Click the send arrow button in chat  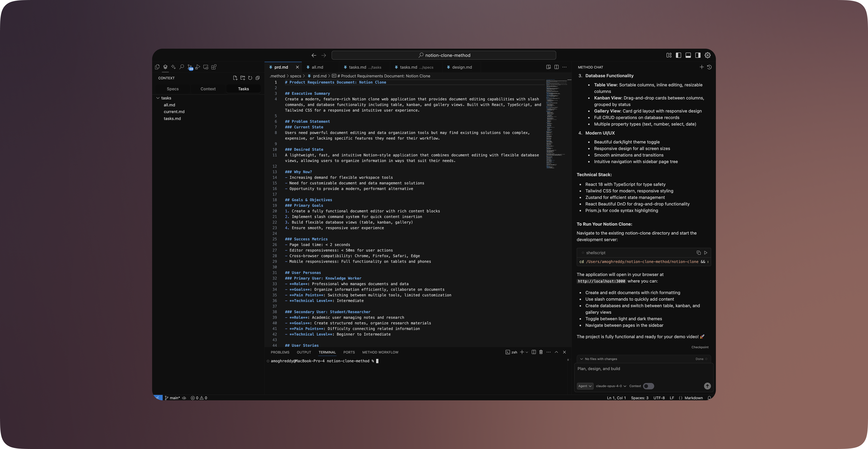[x=707, y=386]
